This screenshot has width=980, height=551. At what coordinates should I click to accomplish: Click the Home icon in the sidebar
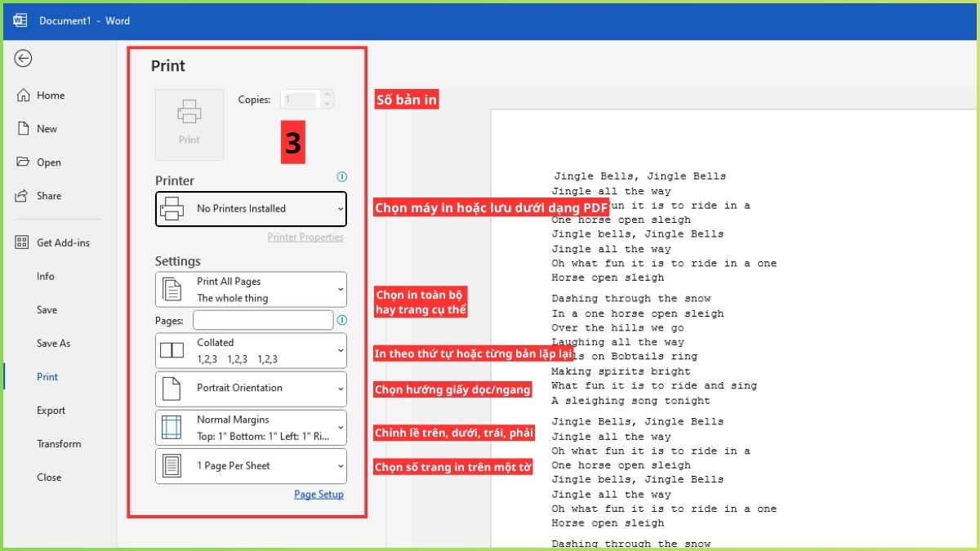pos(22,95)
